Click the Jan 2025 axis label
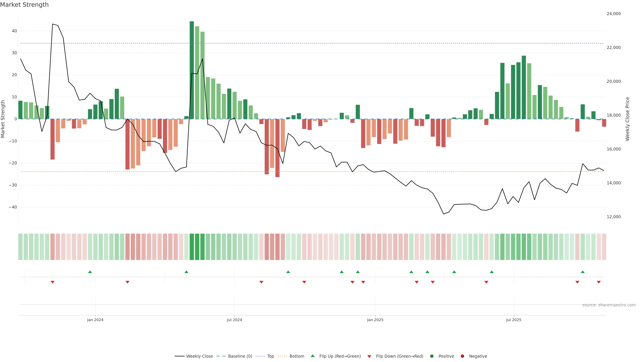 pyautogui.click(x=375, y=320)
